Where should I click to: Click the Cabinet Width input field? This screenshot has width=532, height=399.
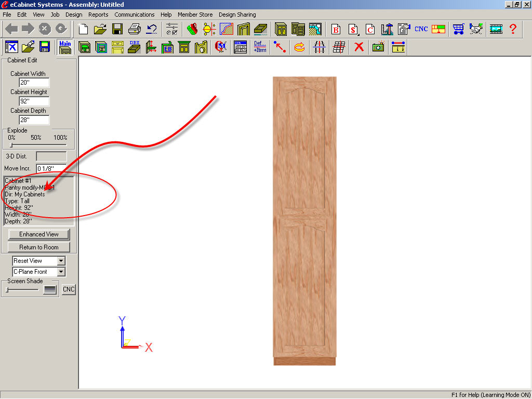34,83
